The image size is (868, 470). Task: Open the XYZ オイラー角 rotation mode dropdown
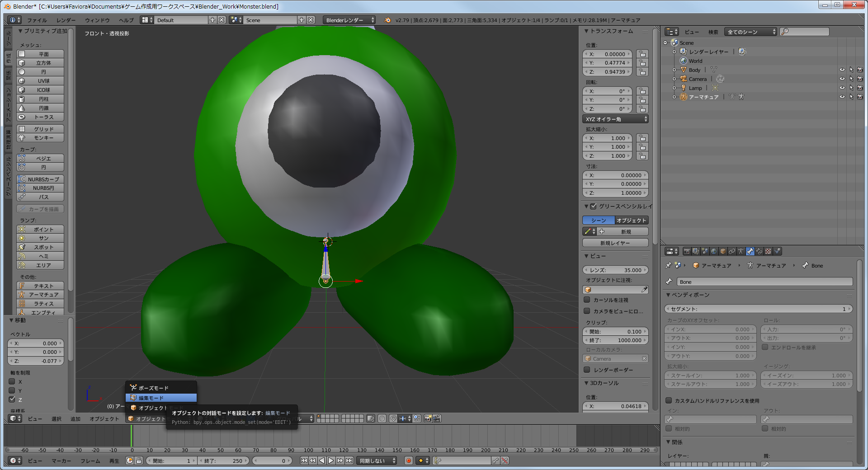coord(616,119)
